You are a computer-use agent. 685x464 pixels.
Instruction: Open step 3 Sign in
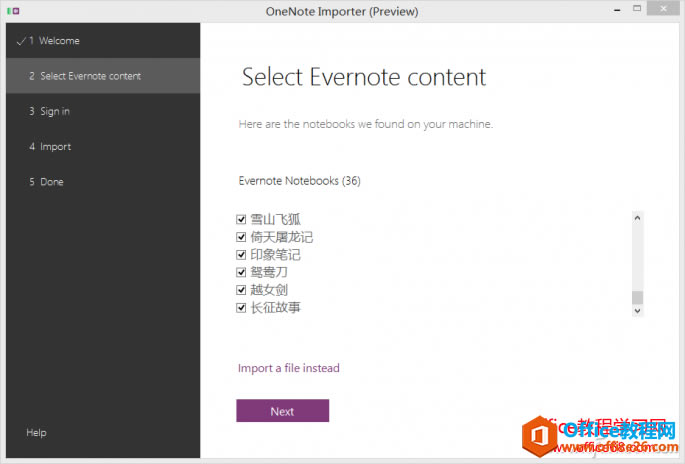pos(103,111)
